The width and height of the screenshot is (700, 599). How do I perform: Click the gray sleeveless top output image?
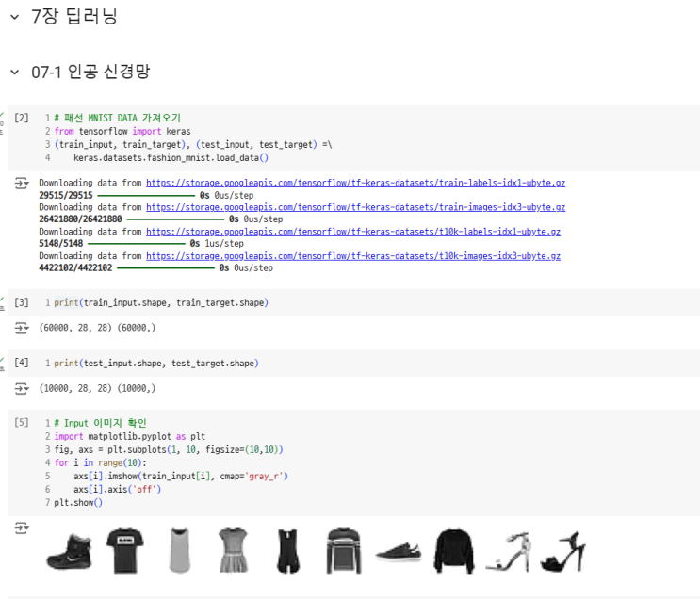pos(179,551)
